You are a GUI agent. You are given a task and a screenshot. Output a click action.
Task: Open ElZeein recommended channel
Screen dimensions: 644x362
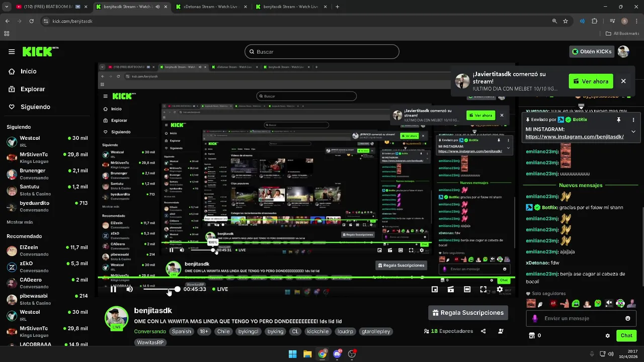[47, 250]
